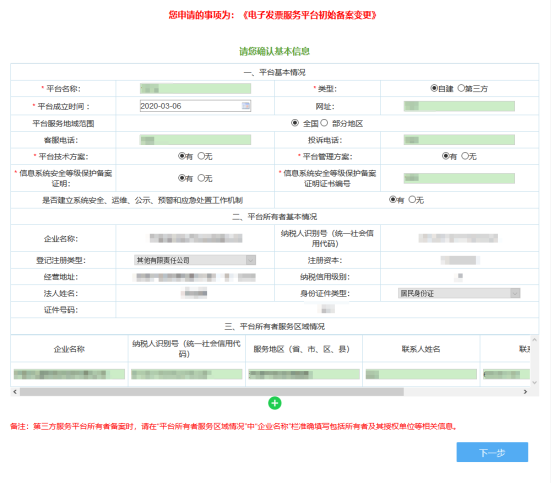
Task: Set 平台管理方案 to 无
Action: (x=465, y=155)
